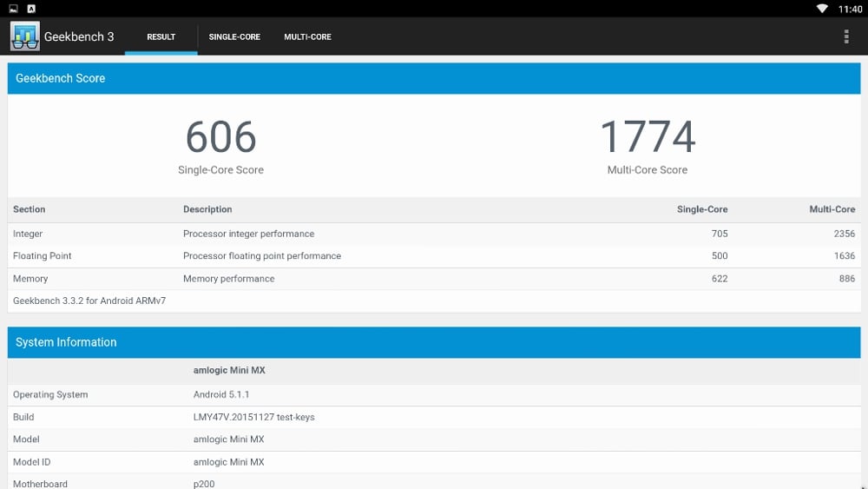The width and height of the screenshot is (868, 489).
Task: Select the Floating Point row label
Action: click(x=42, y=256)
